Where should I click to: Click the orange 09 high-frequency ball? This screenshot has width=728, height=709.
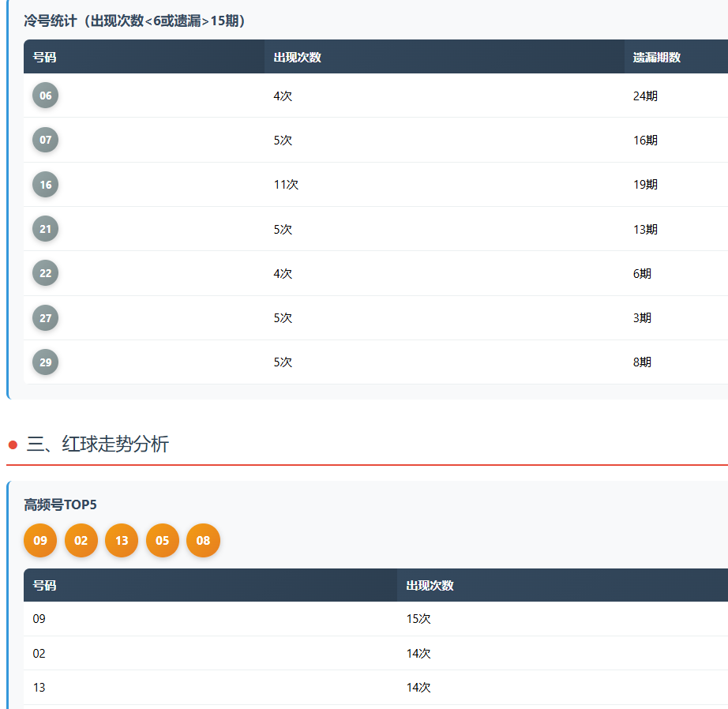pos(40,541)
